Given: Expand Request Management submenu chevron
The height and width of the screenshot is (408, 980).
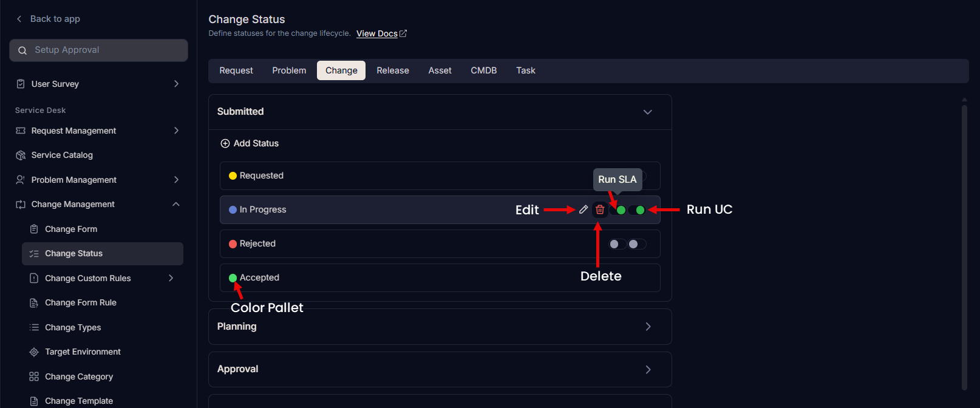Looking at the screenshot, I should click(176, 131).
